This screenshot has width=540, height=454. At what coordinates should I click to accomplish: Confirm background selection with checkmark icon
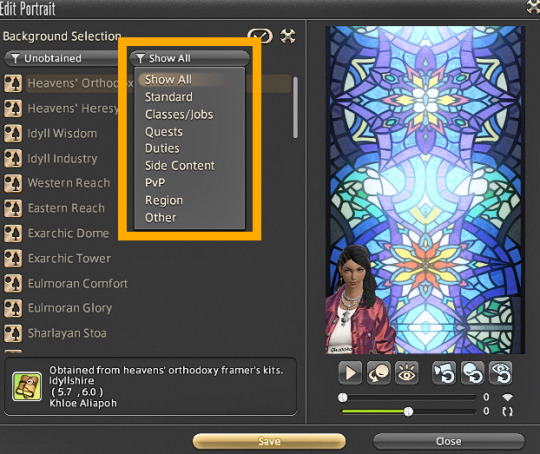260,36
